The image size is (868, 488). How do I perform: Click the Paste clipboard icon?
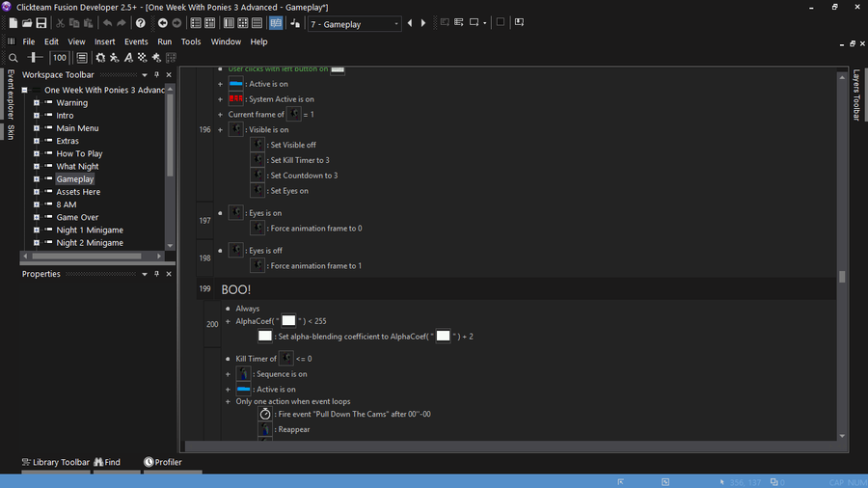click(x=89, y=23)
